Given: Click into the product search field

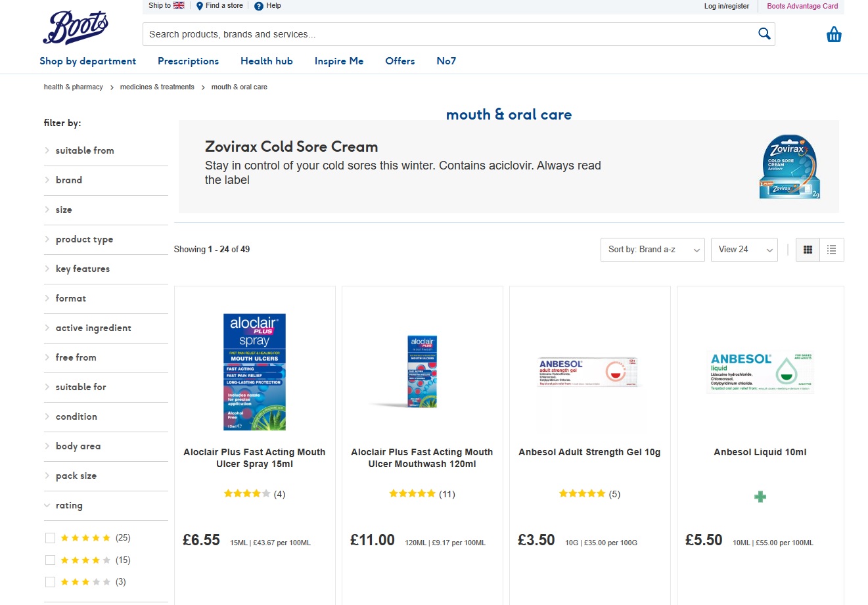Looking at the screenshot, I should pos(447,34).
